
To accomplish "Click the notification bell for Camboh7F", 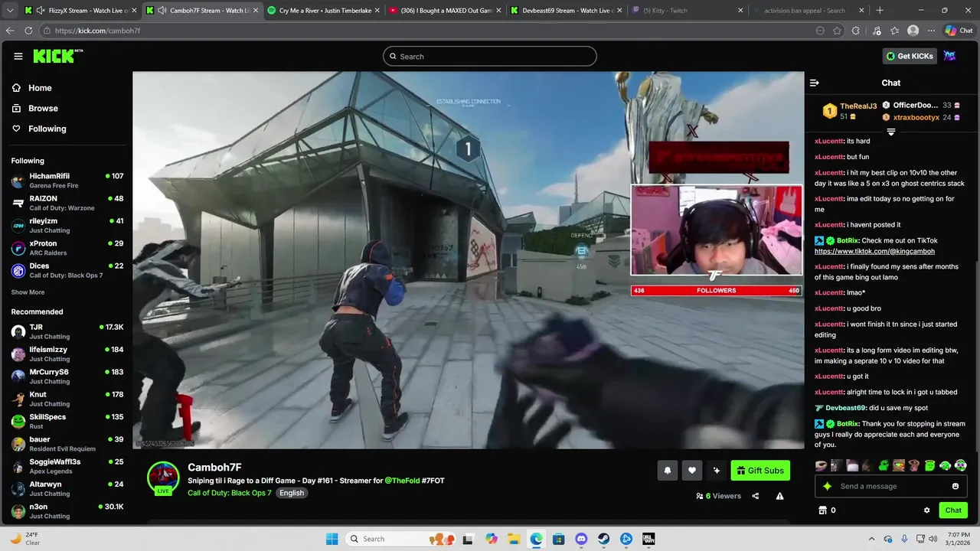I will point(667,471).
